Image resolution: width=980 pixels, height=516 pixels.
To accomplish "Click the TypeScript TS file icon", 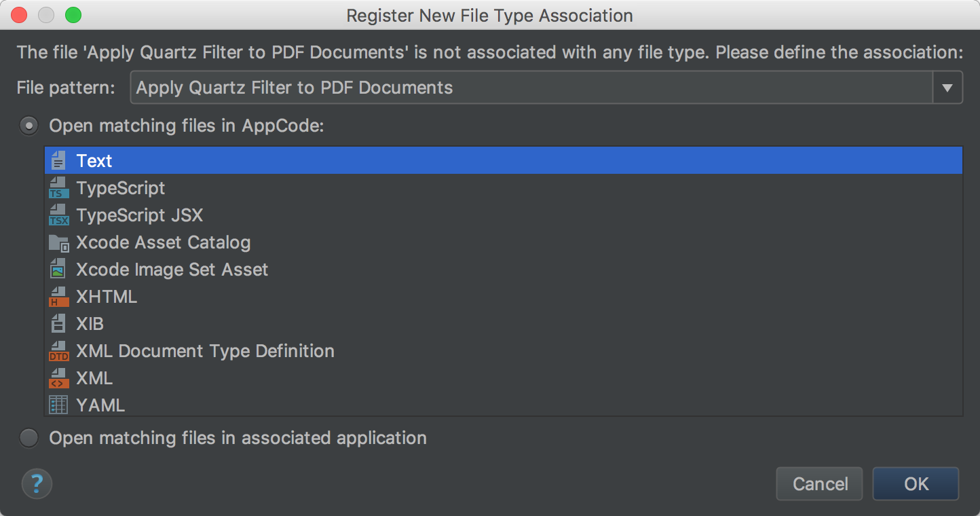I will [59, 188].
